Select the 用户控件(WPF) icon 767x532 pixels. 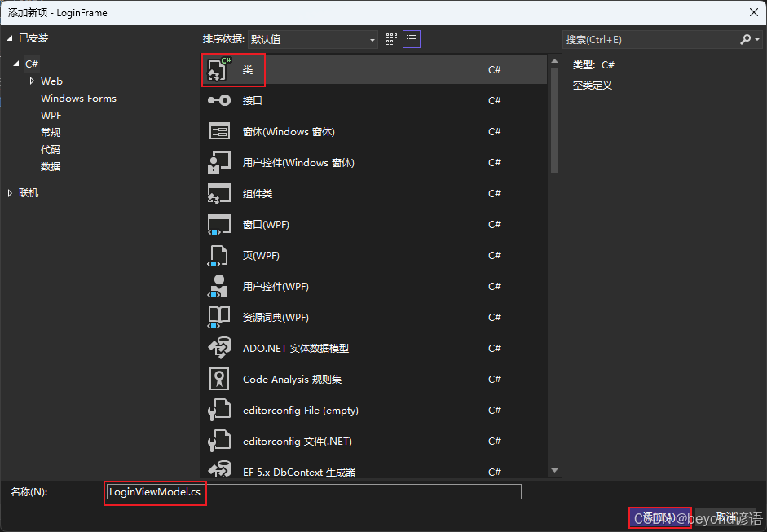point(218,287)
